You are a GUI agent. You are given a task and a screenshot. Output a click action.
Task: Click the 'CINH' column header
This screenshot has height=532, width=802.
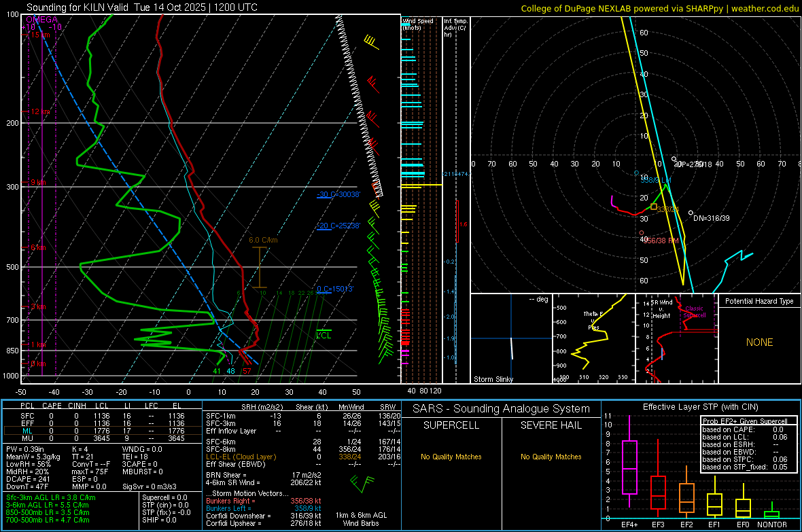[x=77, y=406]
